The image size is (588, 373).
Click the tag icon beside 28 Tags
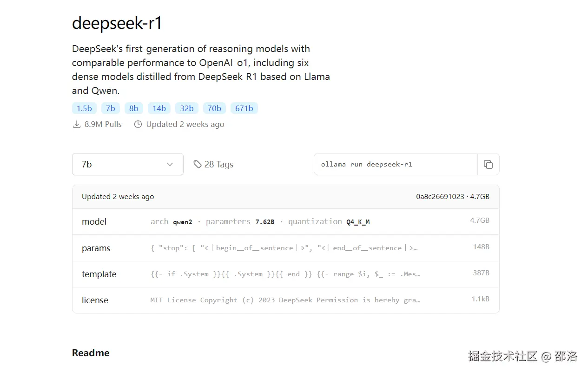coord(198,164)
